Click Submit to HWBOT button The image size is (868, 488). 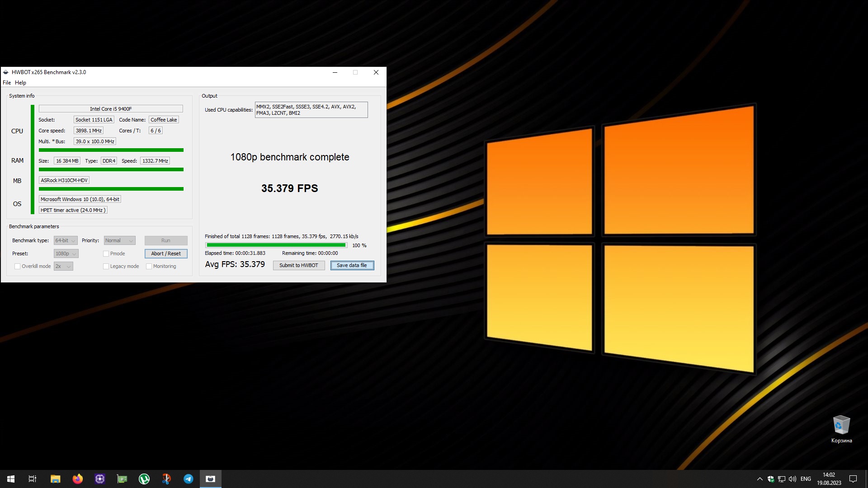point(299,266)
